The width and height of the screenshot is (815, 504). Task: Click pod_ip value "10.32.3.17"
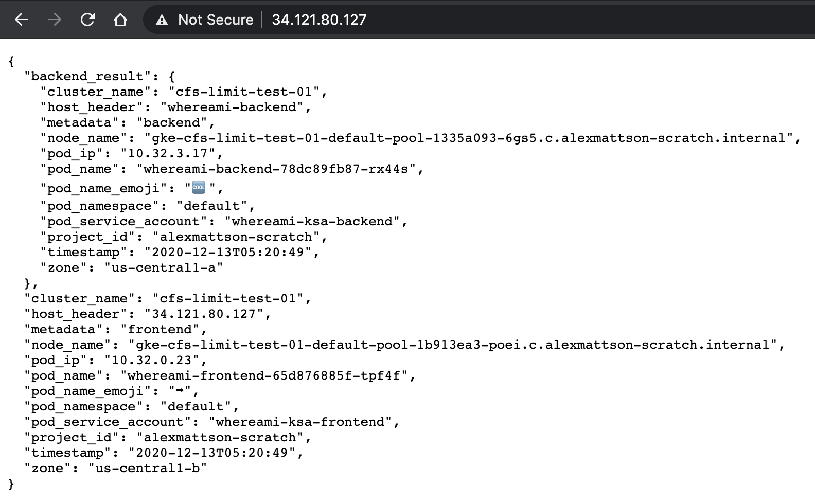pos(168,153)
